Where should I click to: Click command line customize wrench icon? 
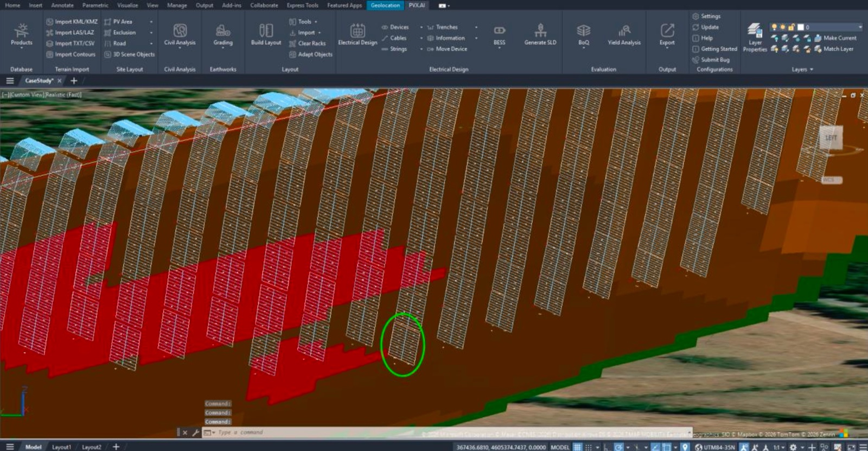point(195,433)
